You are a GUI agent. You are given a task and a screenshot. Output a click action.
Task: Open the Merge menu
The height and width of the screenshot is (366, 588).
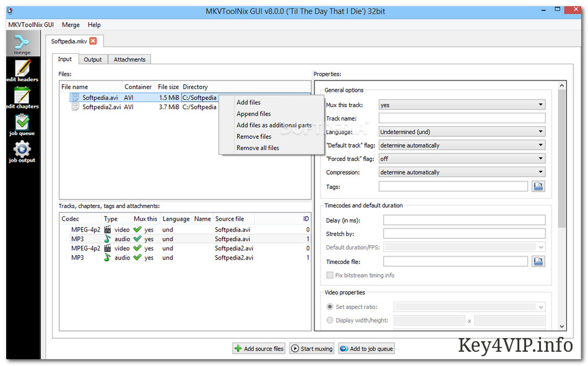(71, 25)
